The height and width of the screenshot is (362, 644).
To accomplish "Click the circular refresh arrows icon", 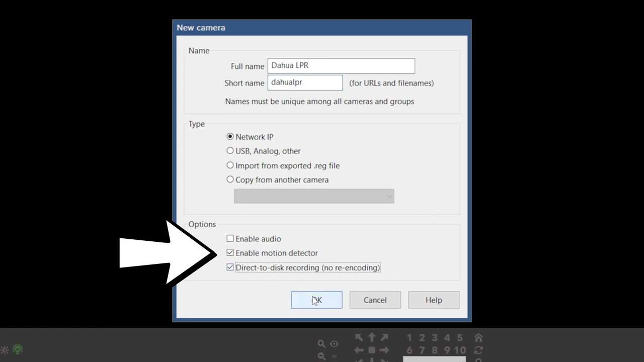I will (x=478, y=350).
